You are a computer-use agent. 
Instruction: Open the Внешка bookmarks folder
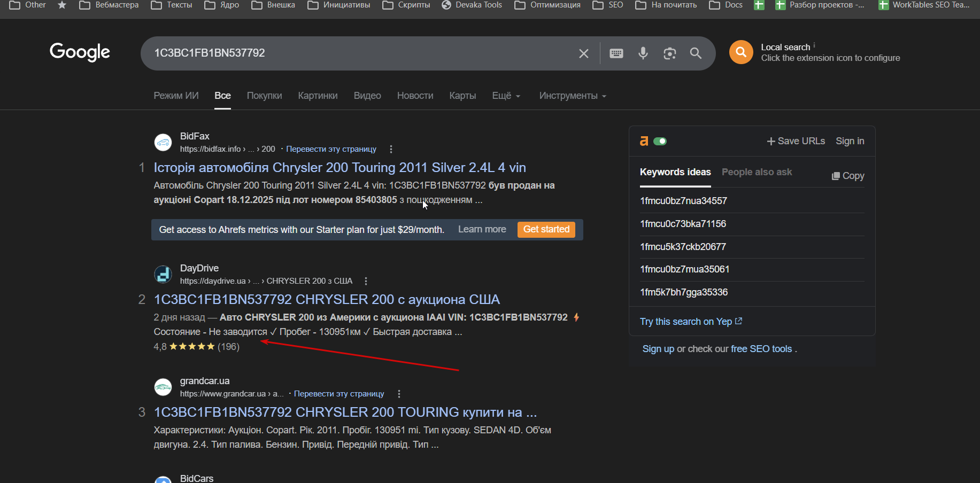pos(273,5)
